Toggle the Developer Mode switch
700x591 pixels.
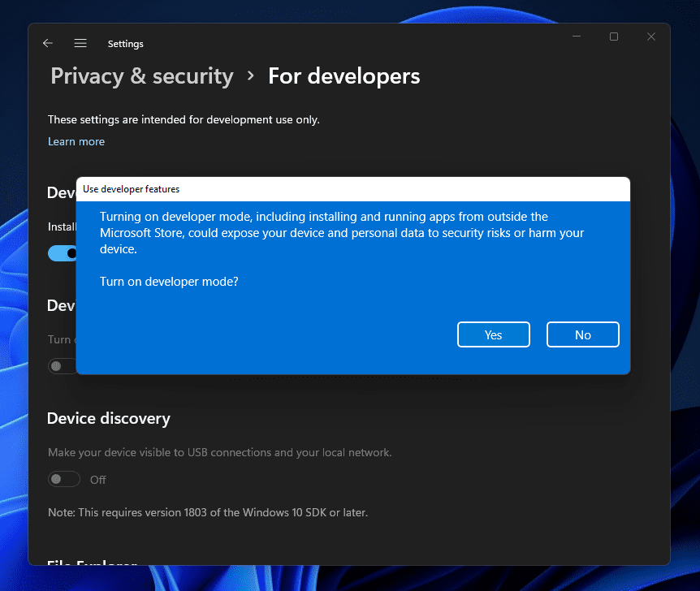click(x=63, y=253)
